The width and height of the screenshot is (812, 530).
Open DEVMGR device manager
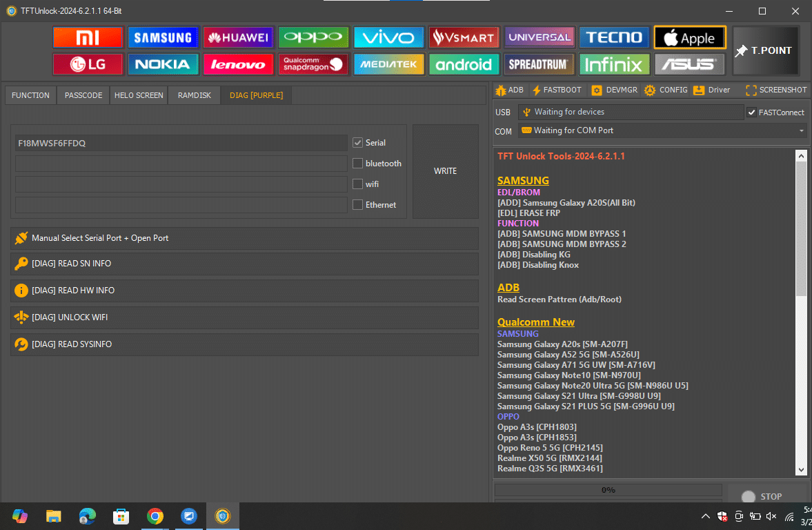(x=615, y=90)
